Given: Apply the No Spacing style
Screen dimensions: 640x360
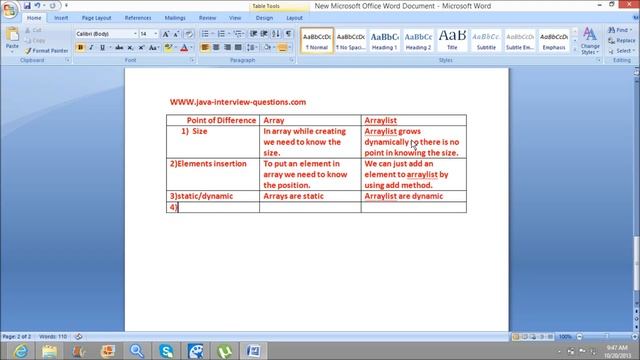Looking at the screenshot, I should point(351,41).
